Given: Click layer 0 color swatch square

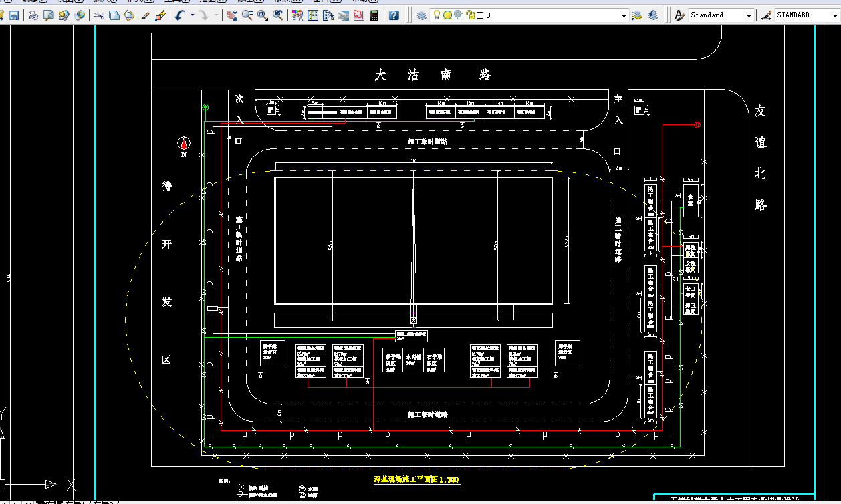Looking at the screenshot, I should [479, 15].
